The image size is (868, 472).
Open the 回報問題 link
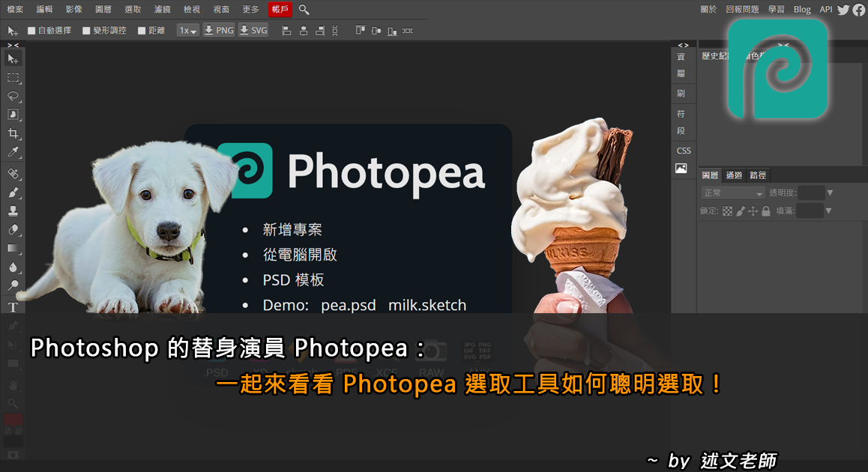tap(742, 10)
